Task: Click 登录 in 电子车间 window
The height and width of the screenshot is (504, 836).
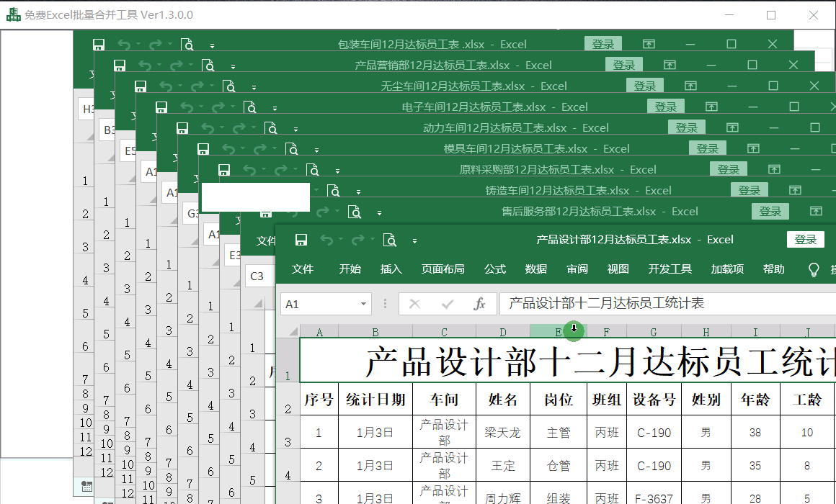Action: coord(665,107)
